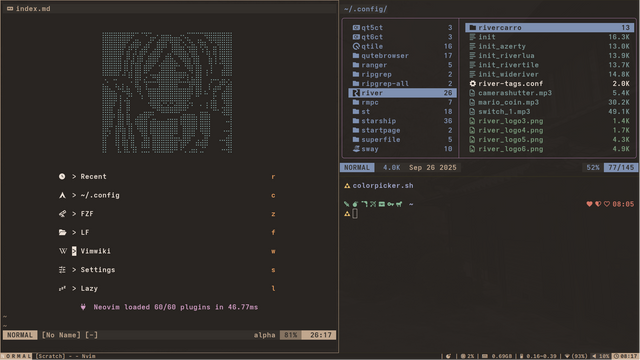The image size is (640, 360).
Task: Click the icon left of ~/.config entry
Action: click(62, 195)
